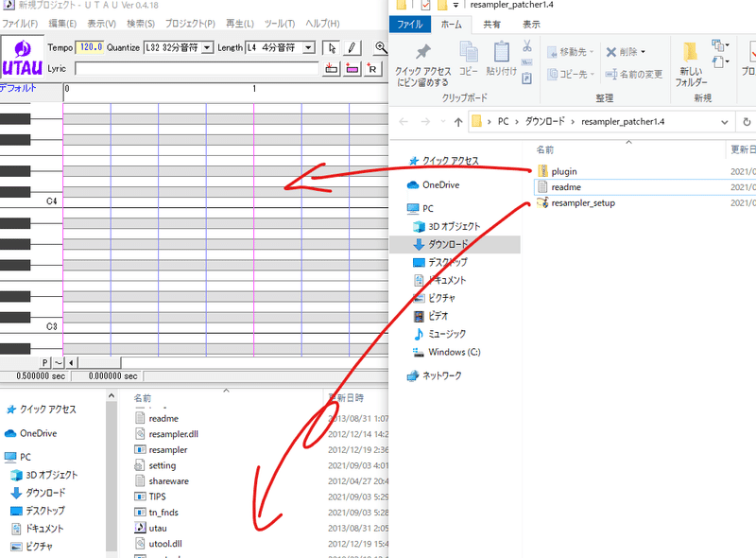Image resolution: width=756 pixels, height=558 pixels.
Task: Click the first note insert icon beside Lyric
Action: click(x=332, y=68)
